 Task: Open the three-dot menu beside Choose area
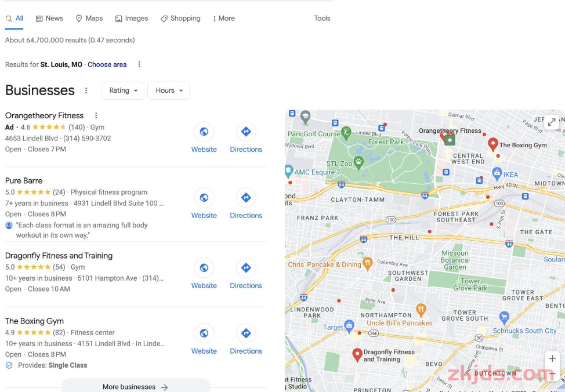tap(139, 64)
